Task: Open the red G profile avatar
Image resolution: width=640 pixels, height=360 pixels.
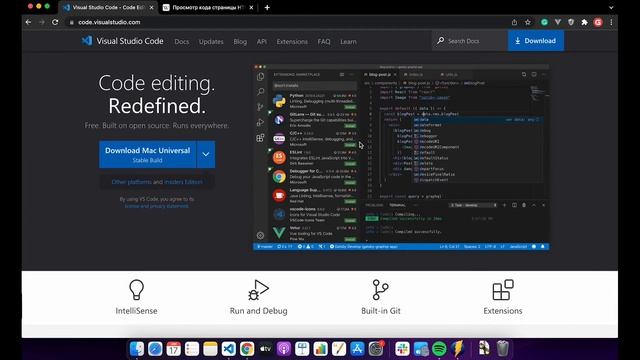Action: [x=598, y=22]
